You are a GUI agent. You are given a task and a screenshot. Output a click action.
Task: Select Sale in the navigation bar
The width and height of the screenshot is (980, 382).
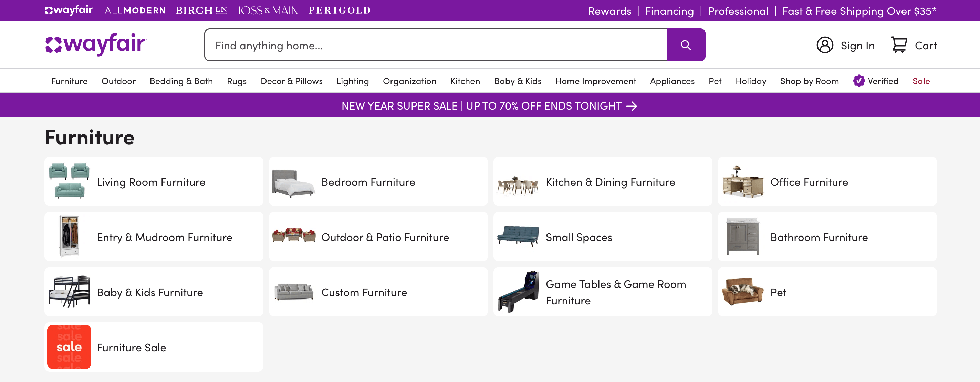921,81
